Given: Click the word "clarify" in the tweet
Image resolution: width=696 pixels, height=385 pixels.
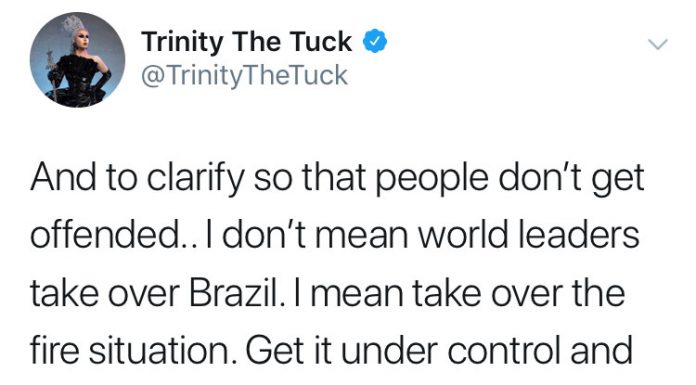Looking at the screenshot, I should click(195, 179).
